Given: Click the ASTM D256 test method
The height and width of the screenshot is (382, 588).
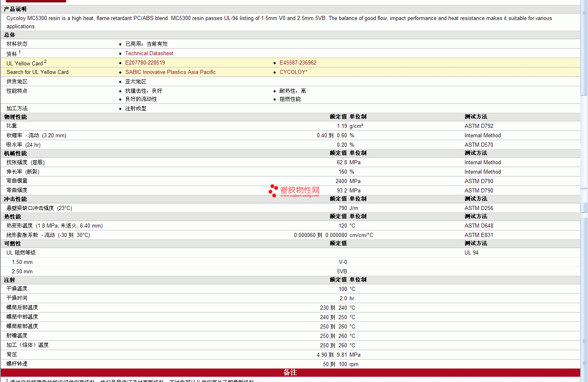Looking at the screenshot, I should coord(479,208).
